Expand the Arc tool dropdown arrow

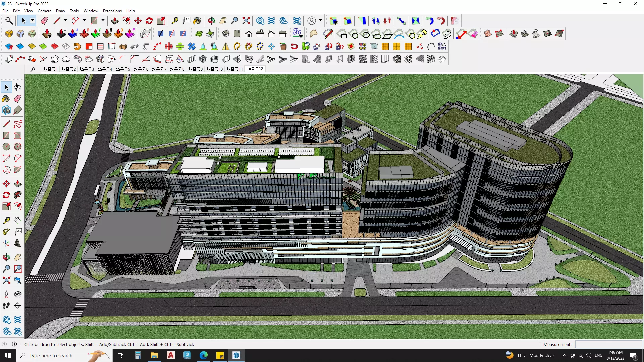(x=84, y=21)
